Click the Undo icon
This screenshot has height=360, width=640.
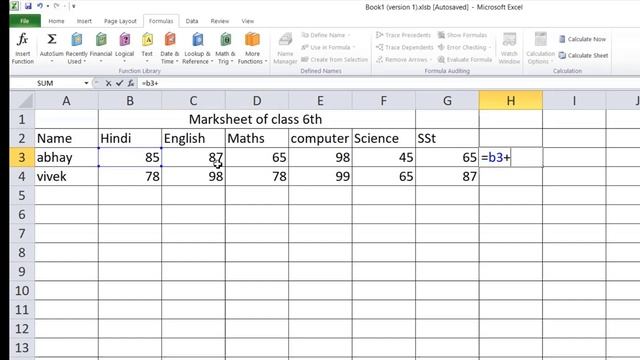coord(40,6)
